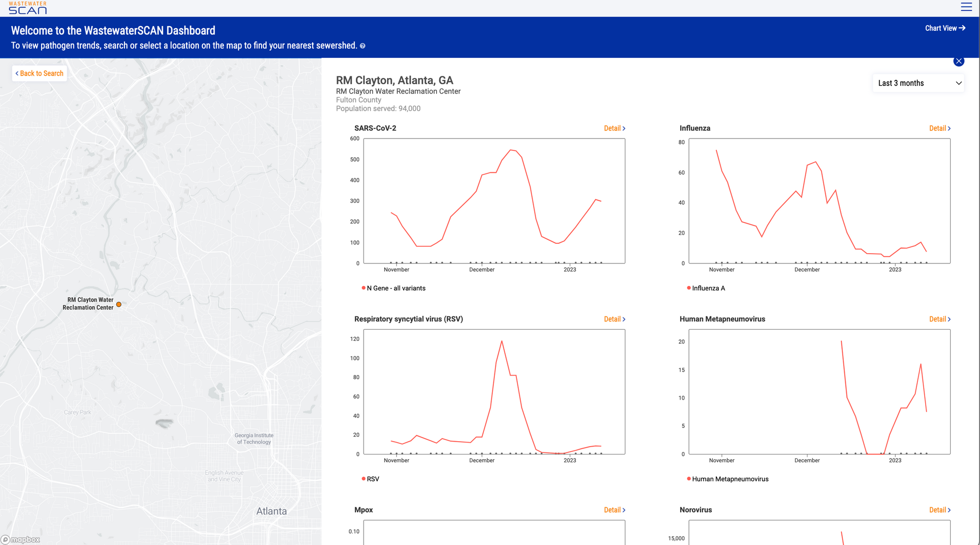Open Mpox Detail link
980x545 pixels.
[614, 510]
